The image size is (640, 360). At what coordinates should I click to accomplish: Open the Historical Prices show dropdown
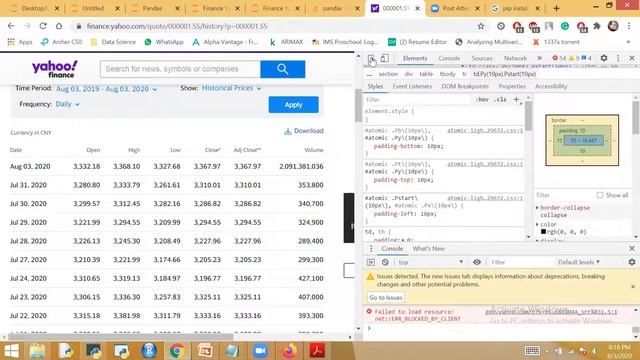click(x=231, y=88)
